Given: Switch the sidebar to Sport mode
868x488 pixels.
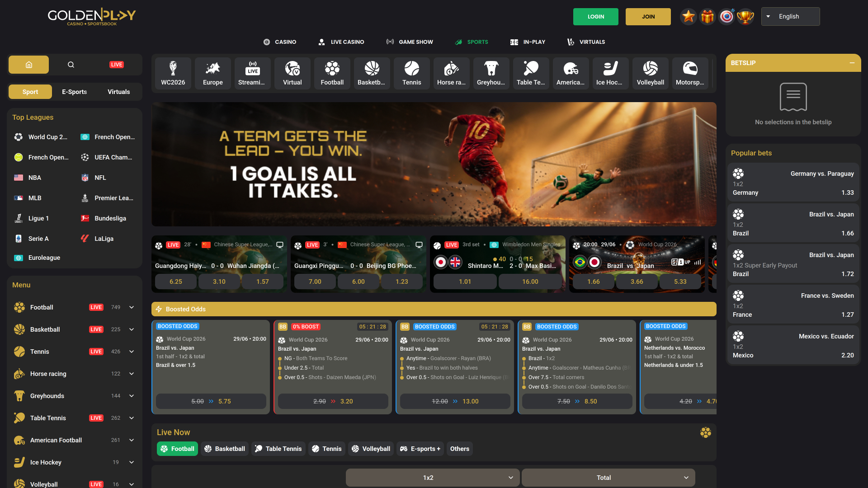Looking at the screenshot, I should click(30, 92).
